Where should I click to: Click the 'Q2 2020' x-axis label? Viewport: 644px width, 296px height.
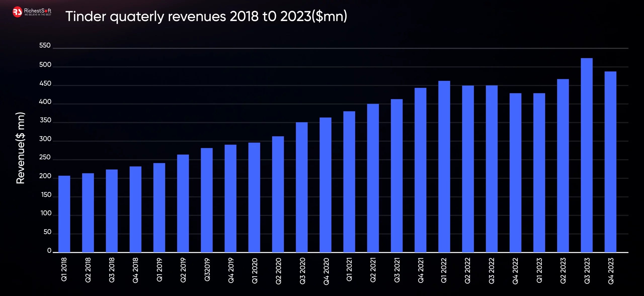(278, 271)
